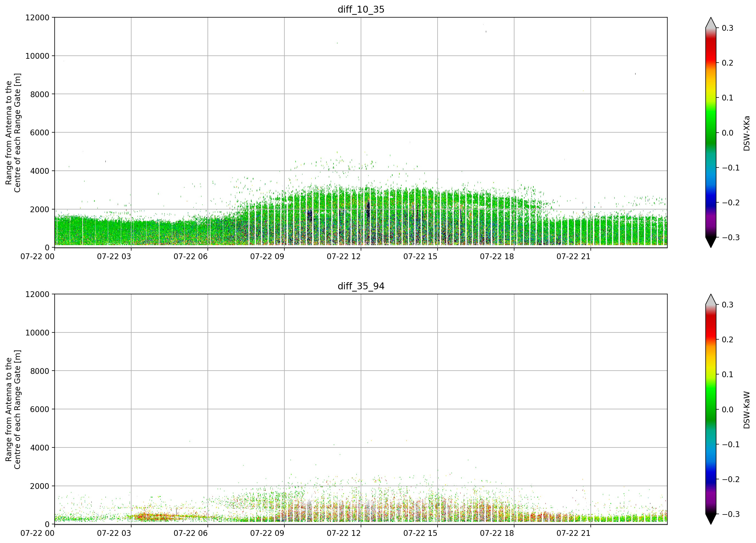Click the diff_35_94 plot title
This screenshot has width=756, height=543.
361,286
